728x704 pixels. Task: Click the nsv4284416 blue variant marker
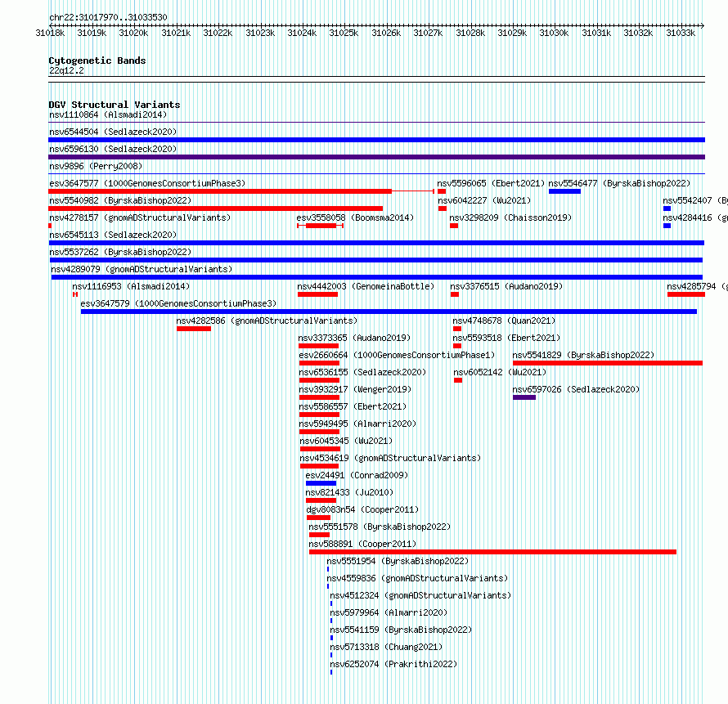(667, 226)
